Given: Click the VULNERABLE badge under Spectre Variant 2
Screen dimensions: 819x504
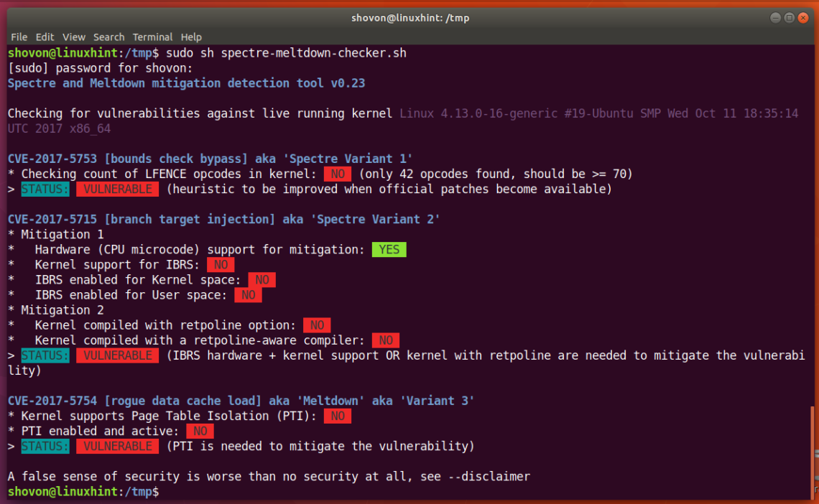Looking at the screenshot, I should (118, 355).
